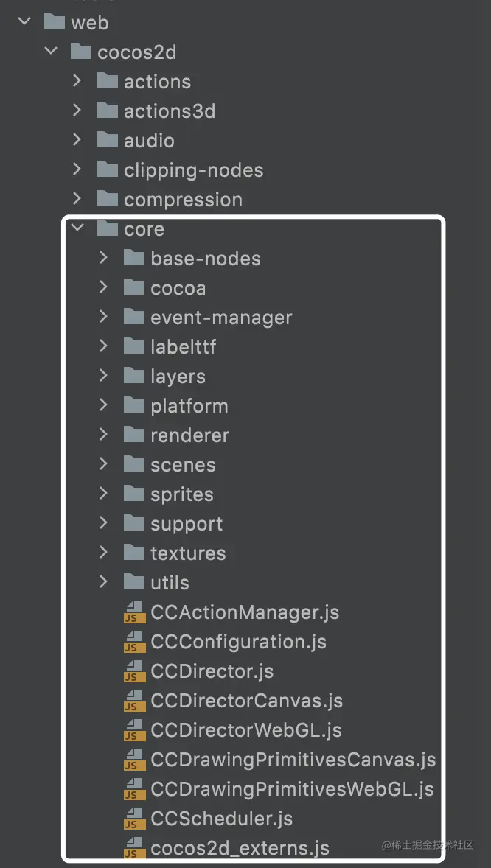The height and width of the screenshot is (868, 491).
Task: Select CCDirectorCanvas.js in the tree
Action: tap(247, 701)
